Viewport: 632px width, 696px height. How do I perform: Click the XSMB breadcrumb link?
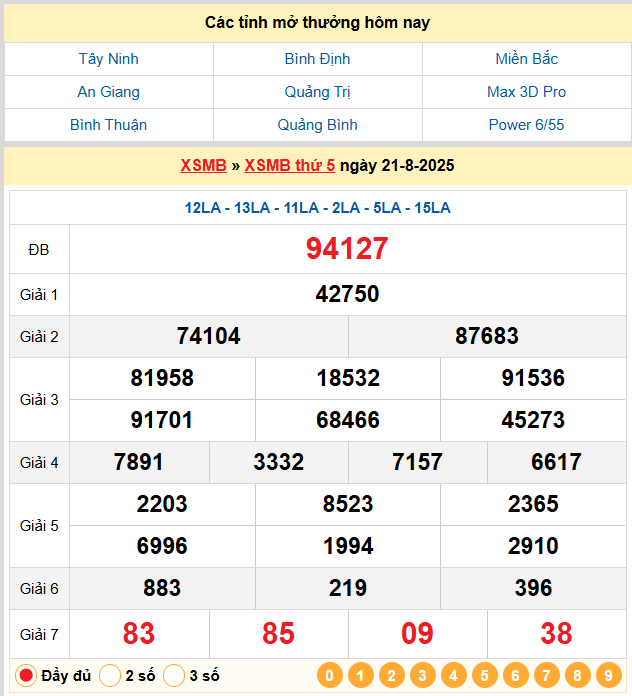(203, 166)
